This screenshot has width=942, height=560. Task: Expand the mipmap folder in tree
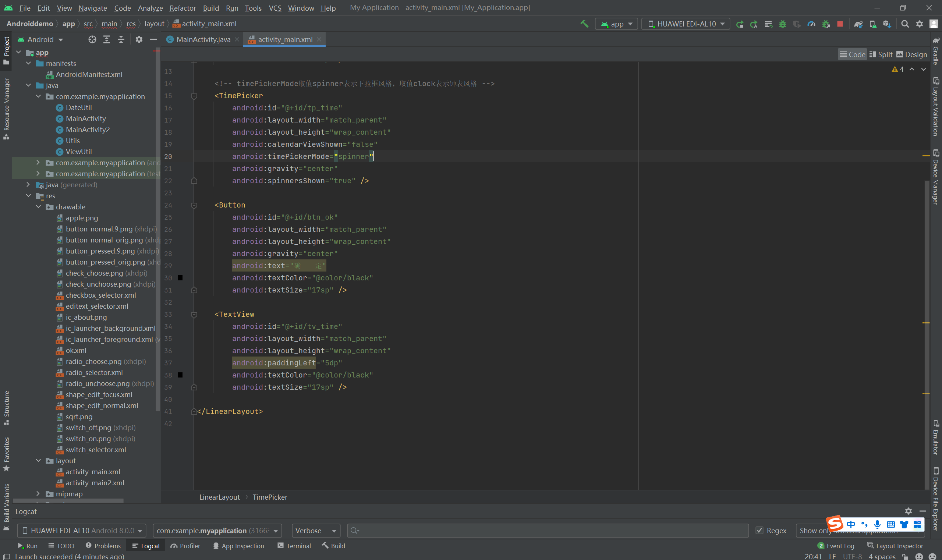(38, 493)
